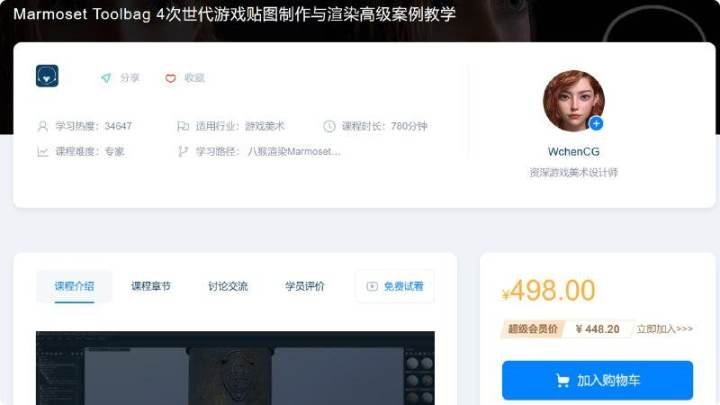Click the learning path branch icon

(x=183, y=152)
